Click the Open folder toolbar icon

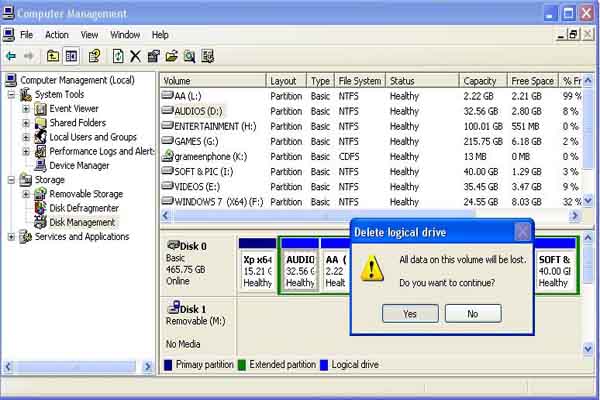click(x=171, y=57)
